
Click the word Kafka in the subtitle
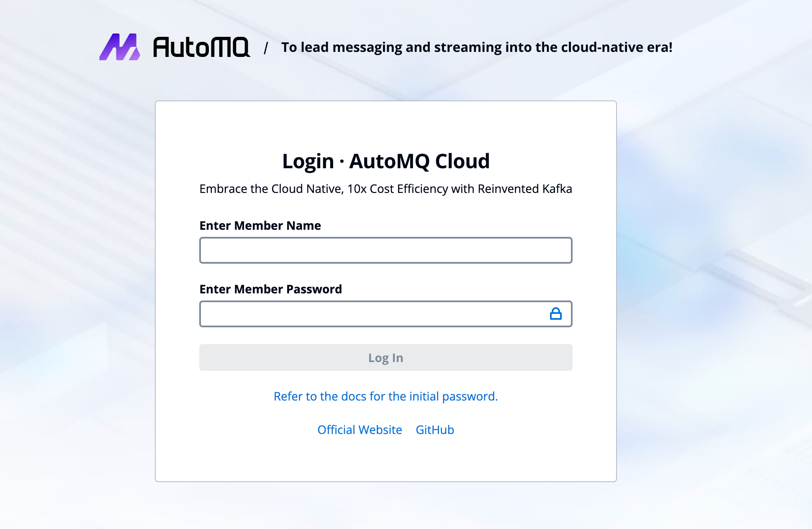[557, 189]
